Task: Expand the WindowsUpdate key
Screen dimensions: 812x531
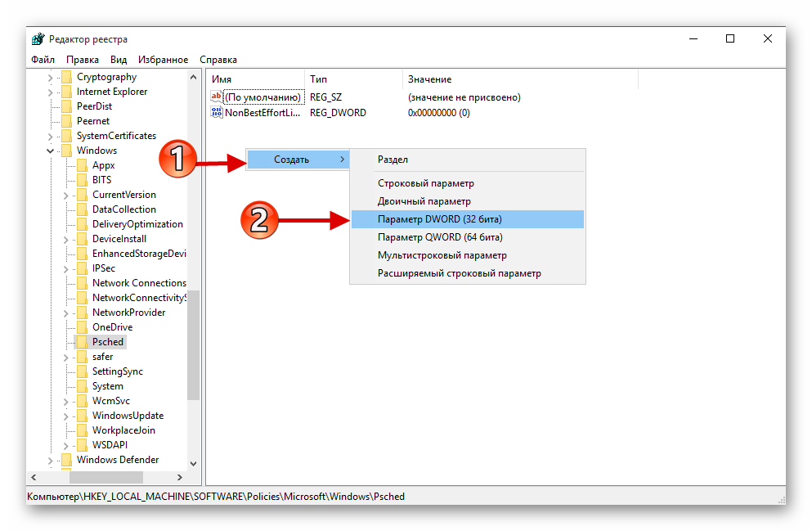Action: coord(65,416)
